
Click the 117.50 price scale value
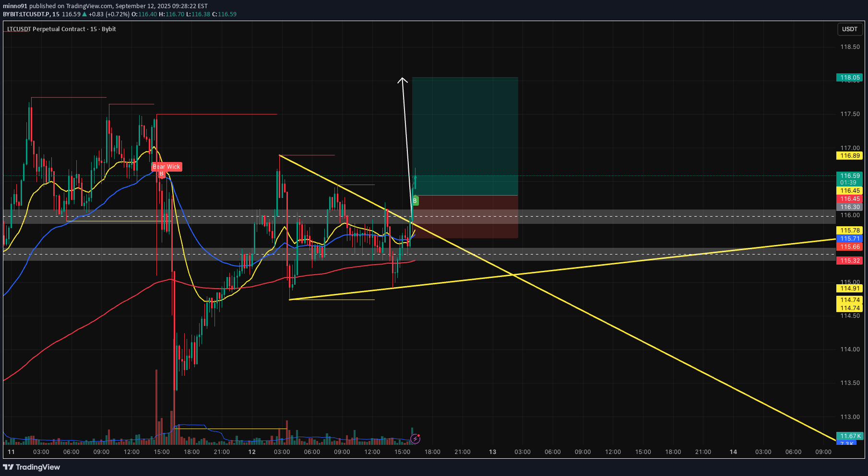850,114
